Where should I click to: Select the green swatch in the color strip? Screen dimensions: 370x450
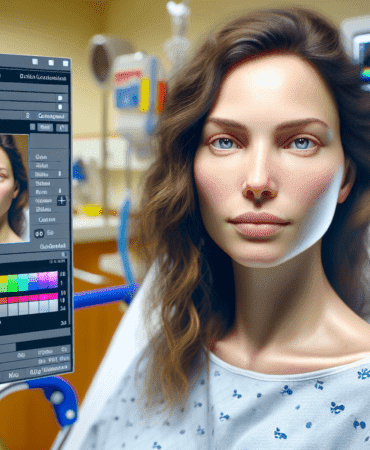(x=12, y=284)
